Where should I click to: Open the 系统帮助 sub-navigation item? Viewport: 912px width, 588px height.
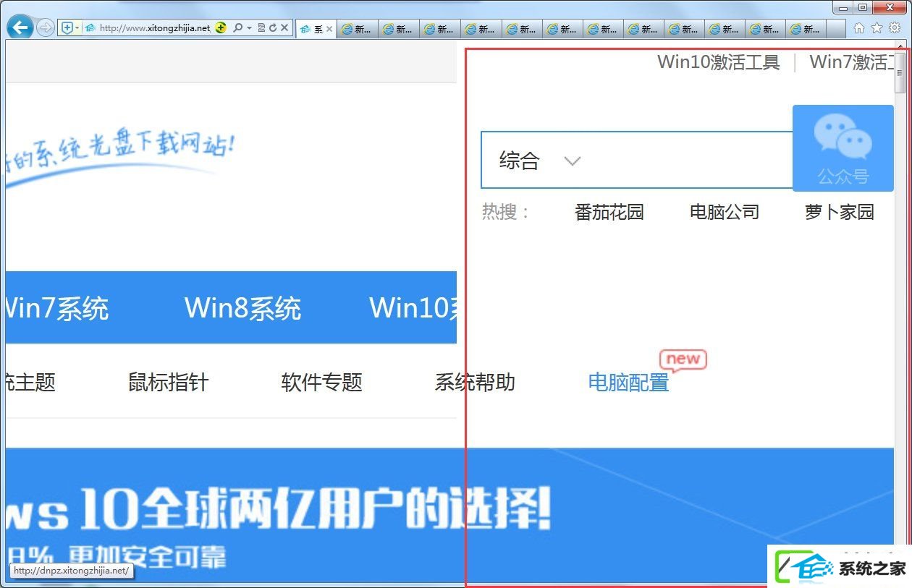[x=475, y=382]
